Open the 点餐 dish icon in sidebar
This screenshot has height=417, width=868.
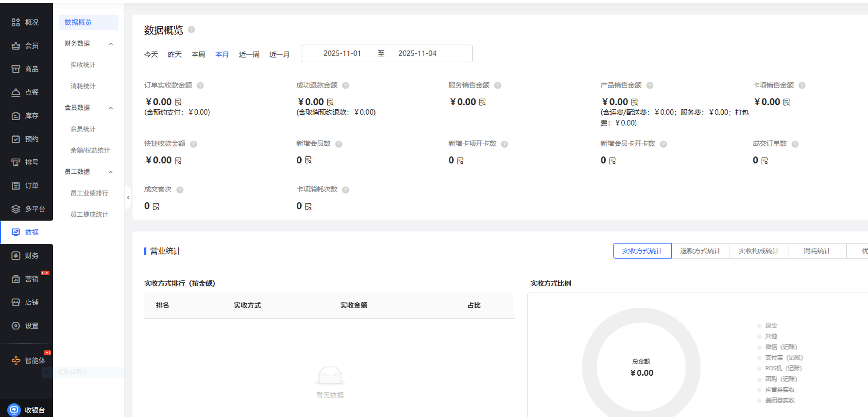tap(15, 92)
